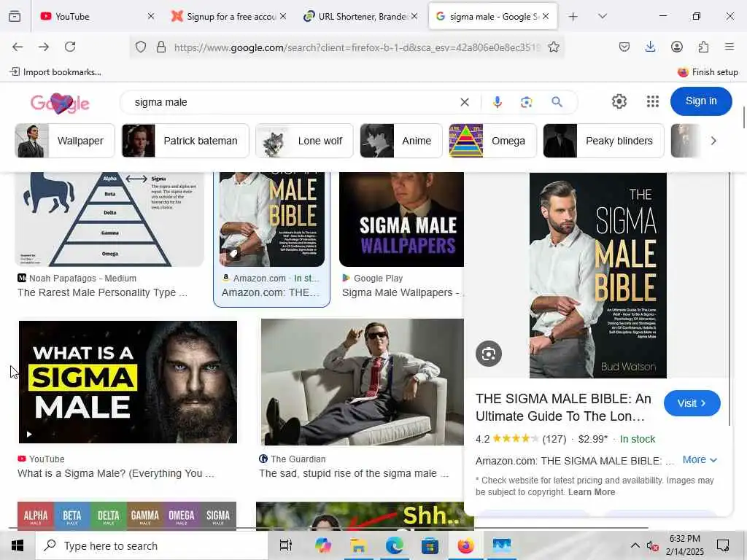Viewport: 747px width, 560px height.
Task: Open Google quick settings gear
Action: (619, 101)
